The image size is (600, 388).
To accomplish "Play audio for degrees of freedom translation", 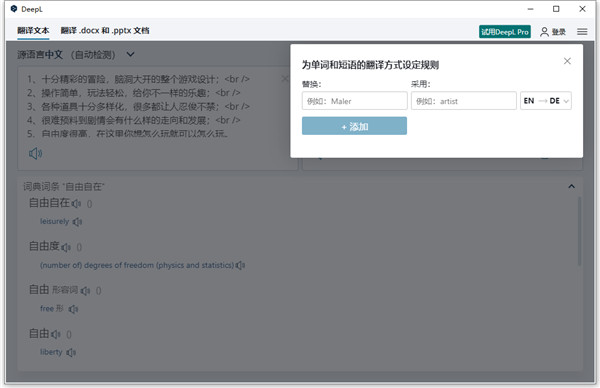I will (240, 265).
